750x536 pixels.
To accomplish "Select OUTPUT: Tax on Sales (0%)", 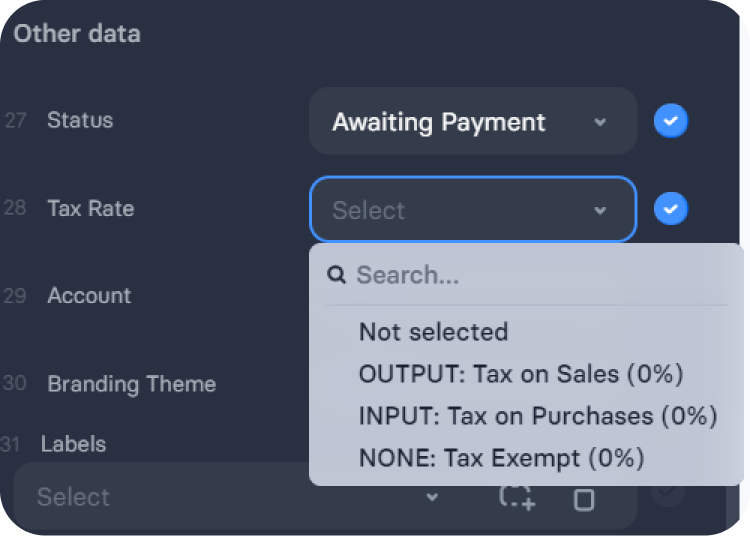I will pyautogui.click(x=521, y=374).
